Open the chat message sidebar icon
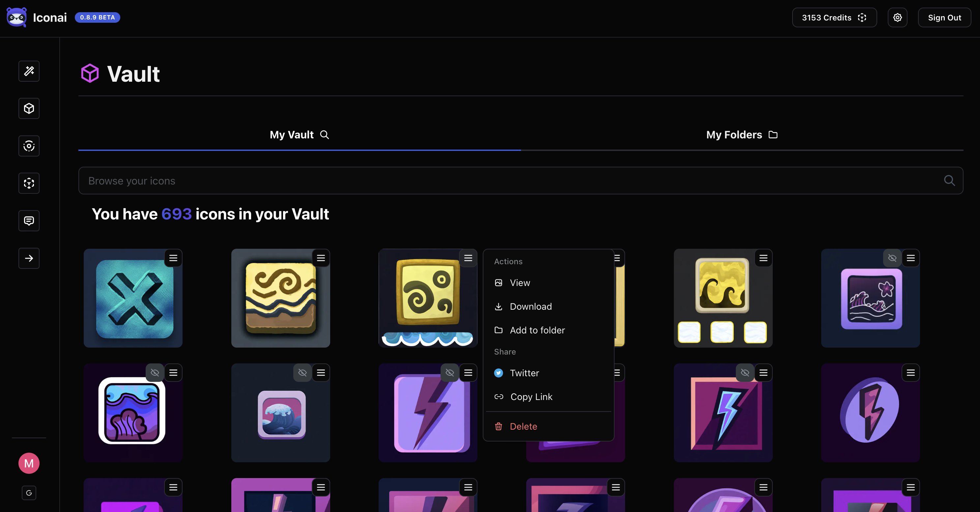The height and width of the screenshot is (512, 980). [x=29, y=221]
